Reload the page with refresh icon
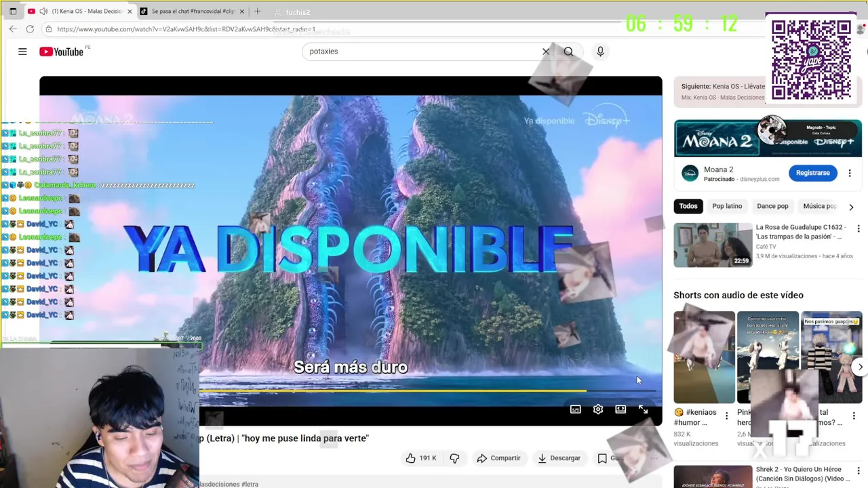This screenshot has height=488, width=868. coord(30,29)
